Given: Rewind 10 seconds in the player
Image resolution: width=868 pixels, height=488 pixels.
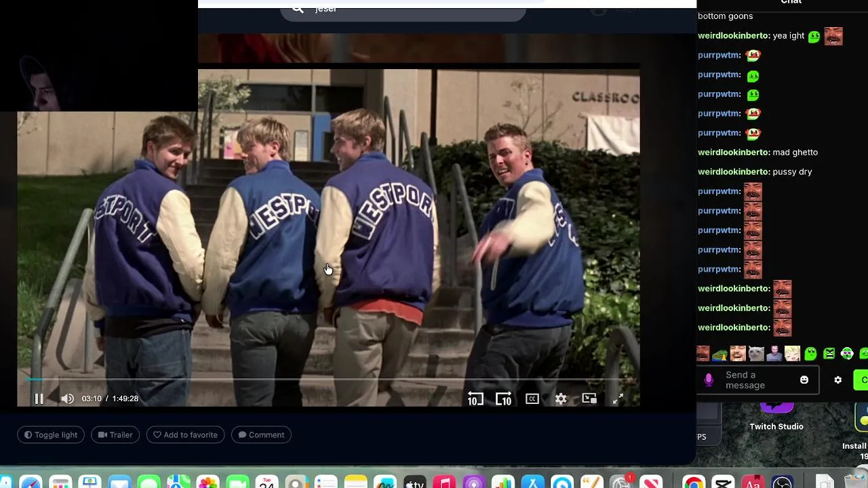Looking at the screenshot, I should (475, 399).
